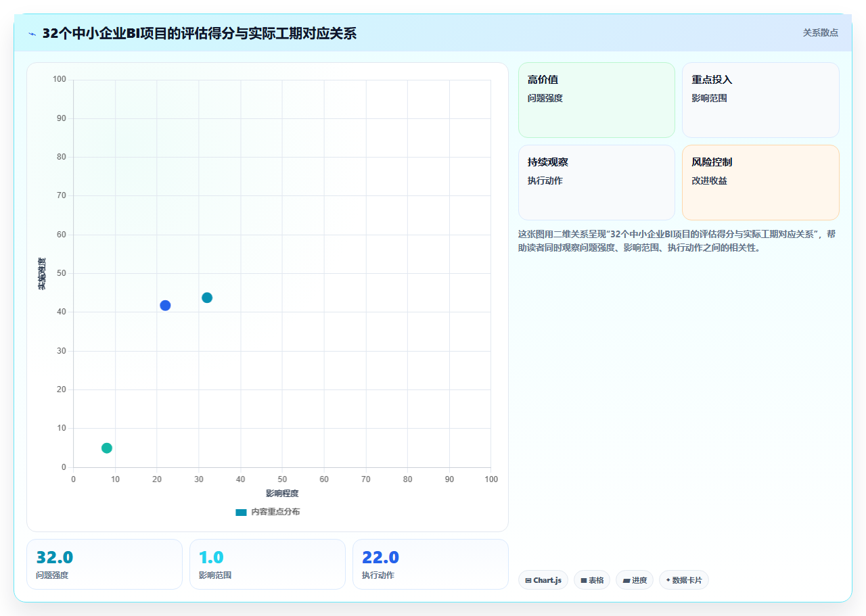Click the 关系散点 label in header

(x=821, y=33)
